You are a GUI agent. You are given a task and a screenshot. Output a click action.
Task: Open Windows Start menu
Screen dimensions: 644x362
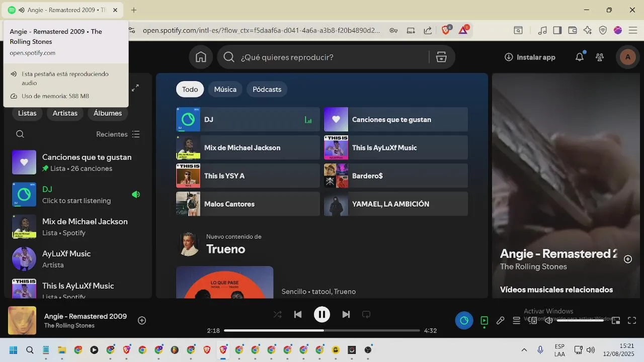pos(14,350)
